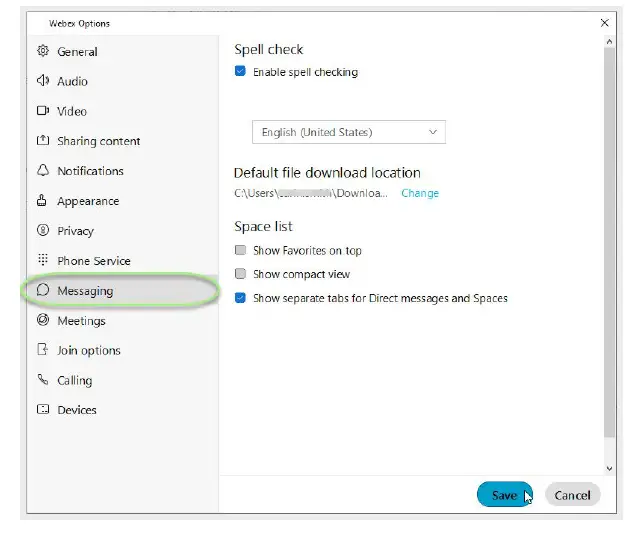Click the General gear icon
This screenshot has height=544, width=644.
pyautogui.click(x=43, y=51)
